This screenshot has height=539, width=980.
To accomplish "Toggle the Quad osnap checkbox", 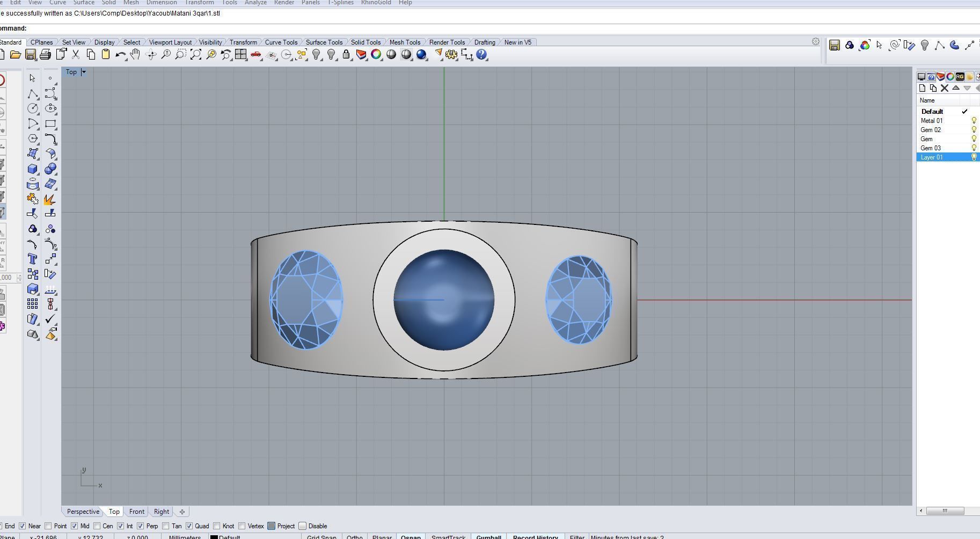I will 189,526.
